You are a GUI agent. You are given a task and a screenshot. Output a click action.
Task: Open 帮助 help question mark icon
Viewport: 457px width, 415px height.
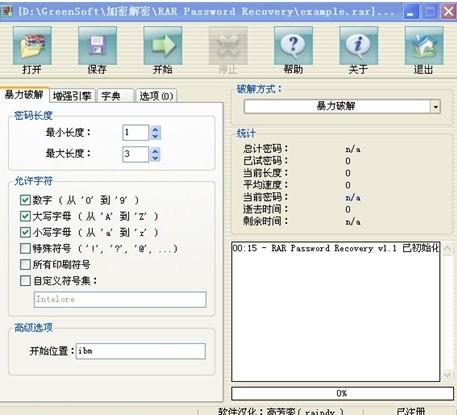click(293, 46)
